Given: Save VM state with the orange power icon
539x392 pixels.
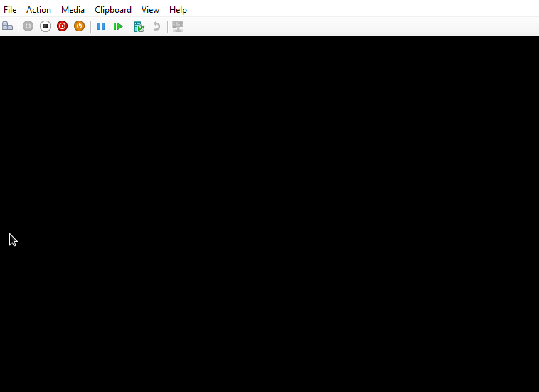Looking at the screenshot, I should [79, 26].
